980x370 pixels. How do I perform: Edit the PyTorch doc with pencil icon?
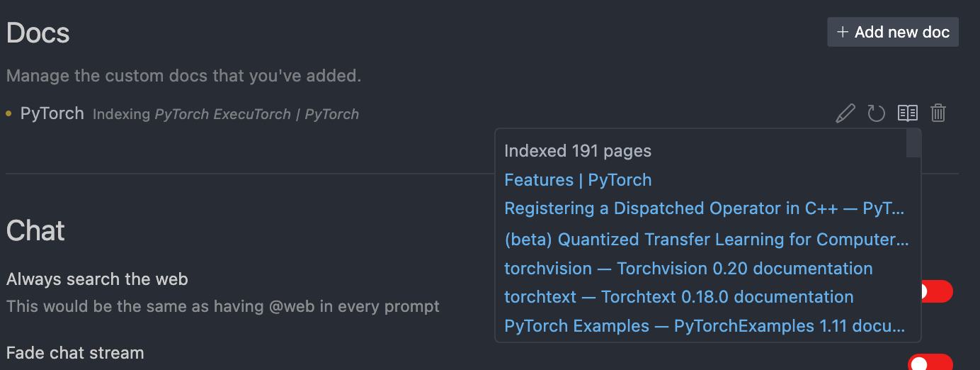[845, 113]
